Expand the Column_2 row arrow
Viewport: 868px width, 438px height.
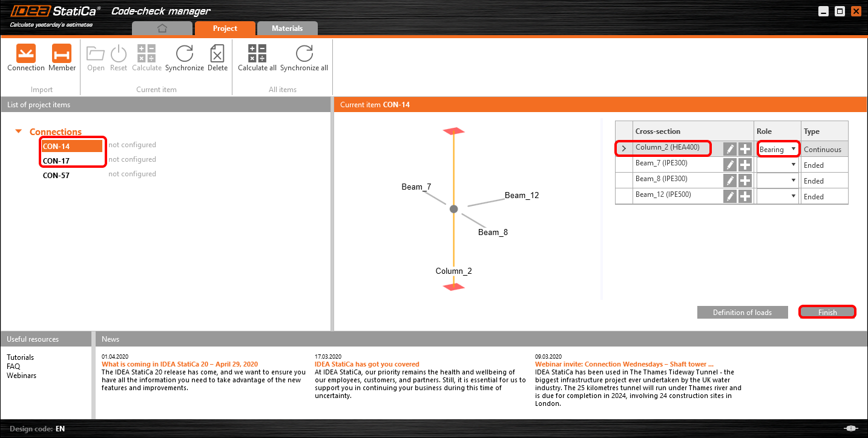click(x=623, y=149)
